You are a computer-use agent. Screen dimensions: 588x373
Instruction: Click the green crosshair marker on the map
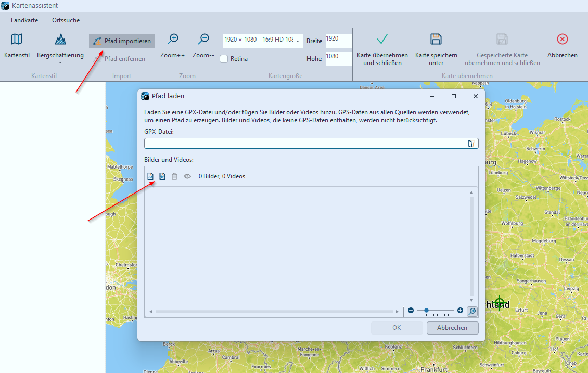(x=500, y=302)
